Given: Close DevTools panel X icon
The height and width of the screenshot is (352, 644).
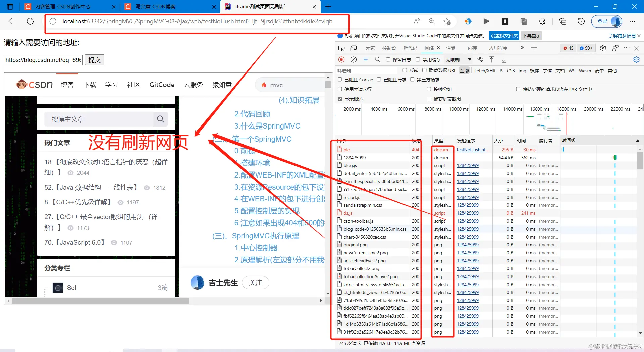Looking at the screenshot, I should [x=636, y=48].
